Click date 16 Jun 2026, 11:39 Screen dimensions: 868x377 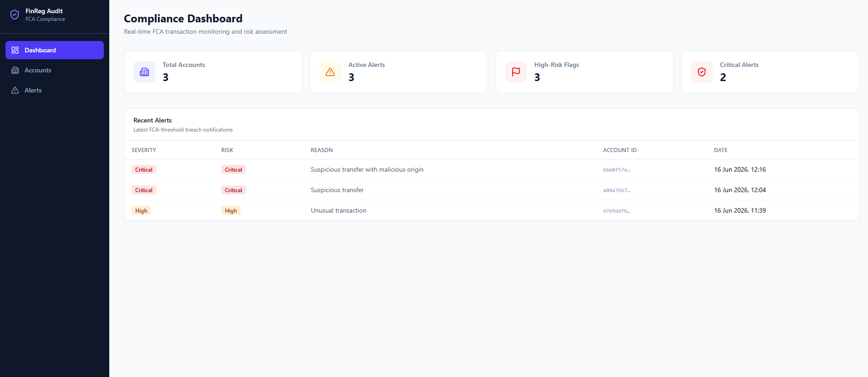pos(740,210)
